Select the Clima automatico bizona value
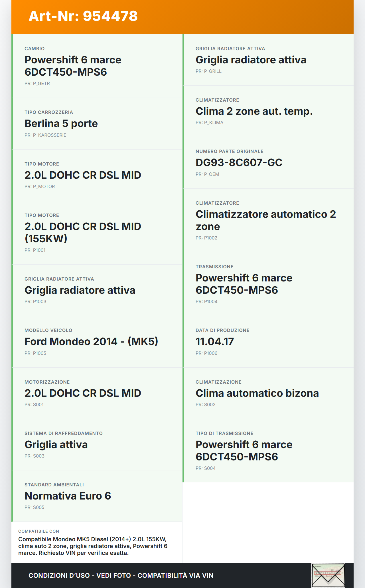The height and width of the screenshot is (588, 365). tap(257, 393)
